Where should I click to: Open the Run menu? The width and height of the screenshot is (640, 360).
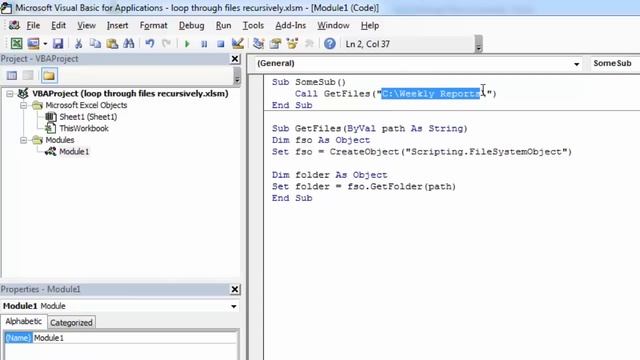click(x=223, y=25)
